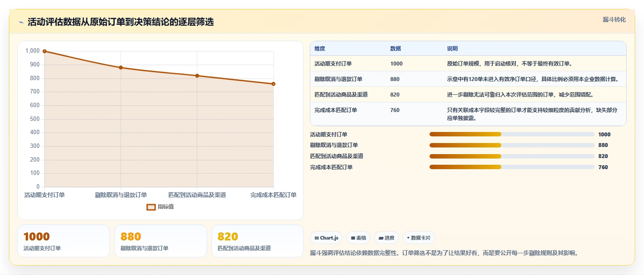Click the chart data point for 匹配到活动商品及渠道

tap(197, 76)
